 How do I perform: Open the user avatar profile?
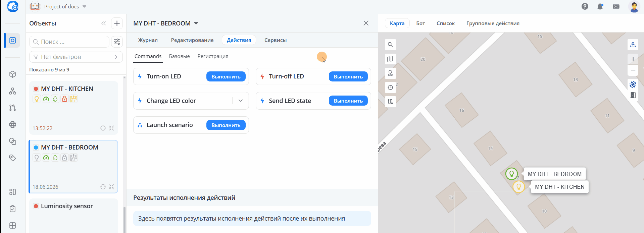point(634,7)
